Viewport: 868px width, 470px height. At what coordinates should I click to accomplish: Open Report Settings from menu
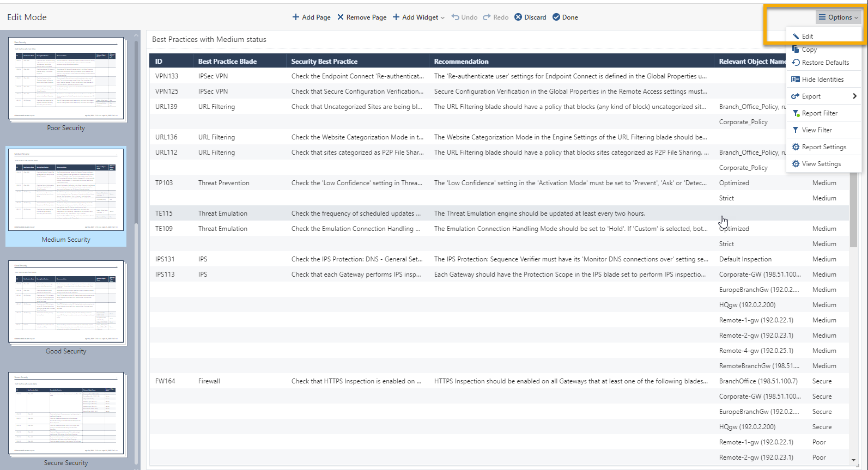[x=823, y=147]
